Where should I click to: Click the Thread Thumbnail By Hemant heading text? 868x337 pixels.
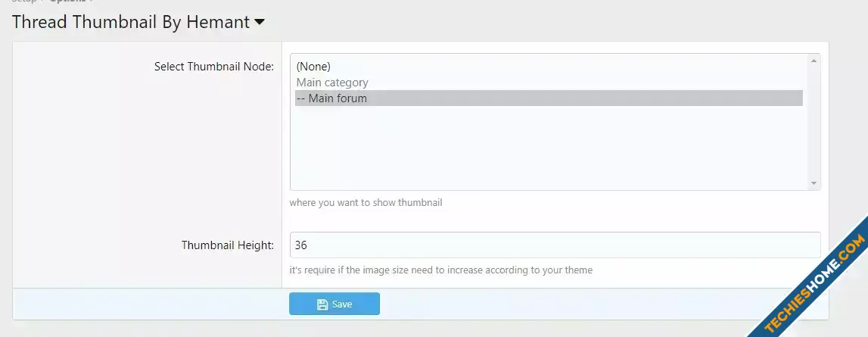[131, 22]
